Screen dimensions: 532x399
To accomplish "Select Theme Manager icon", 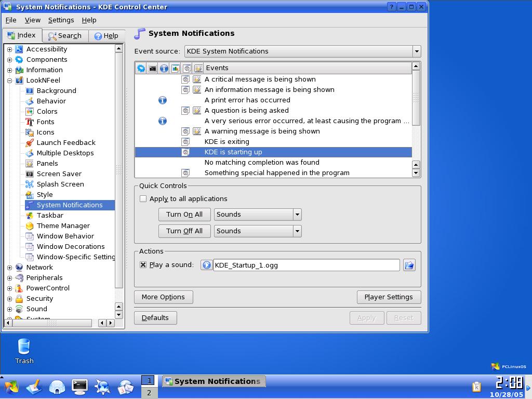I will point(30,225).
